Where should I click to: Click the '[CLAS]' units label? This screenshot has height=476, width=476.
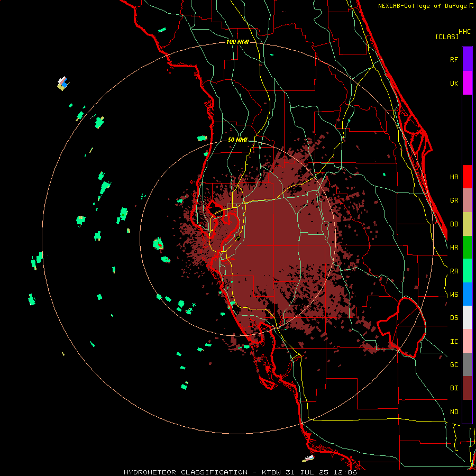click(x=447, y=36)
